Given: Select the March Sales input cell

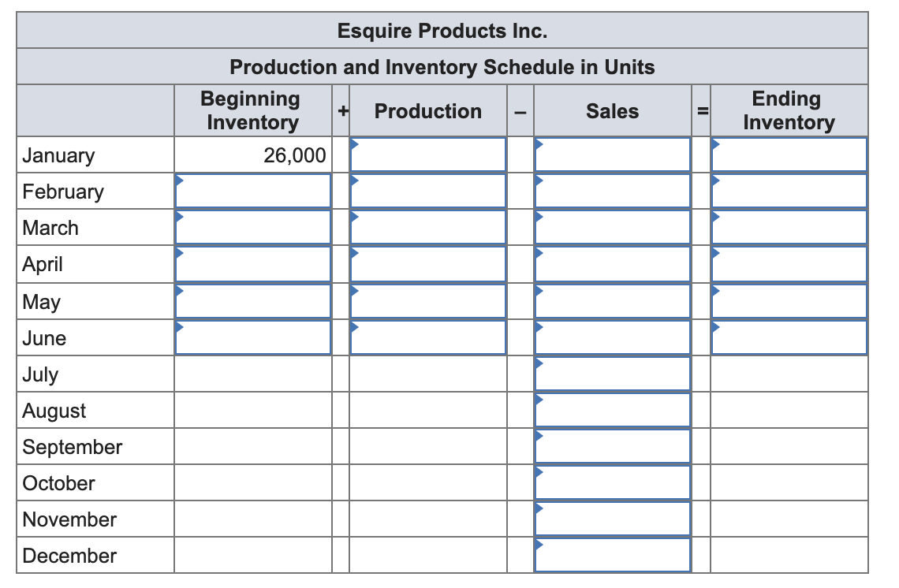Looking at the screenshot, I should (613, 228).
